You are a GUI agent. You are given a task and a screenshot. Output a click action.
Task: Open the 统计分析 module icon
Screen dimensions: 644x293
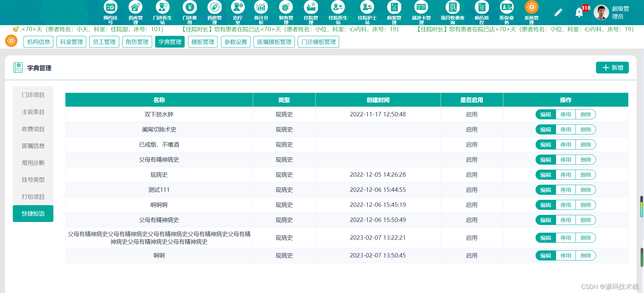click(x=261, y=7)
